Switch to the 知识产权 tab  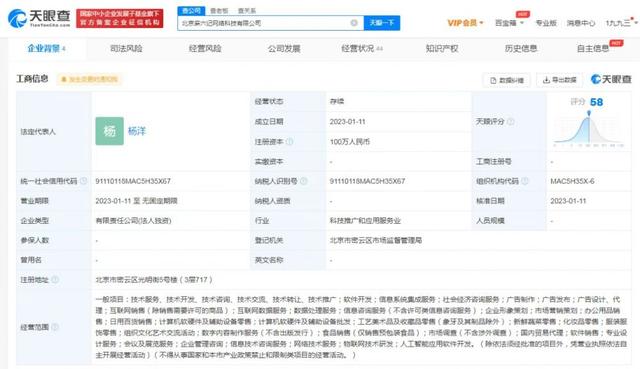point(442,49)
